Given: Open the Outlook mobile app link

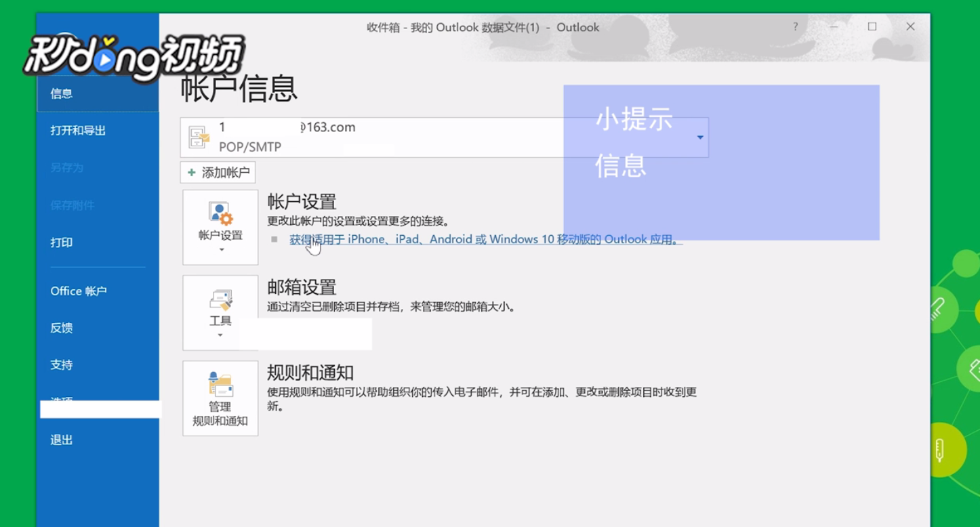Looking at the screenshot, I should tap(486, 239).
